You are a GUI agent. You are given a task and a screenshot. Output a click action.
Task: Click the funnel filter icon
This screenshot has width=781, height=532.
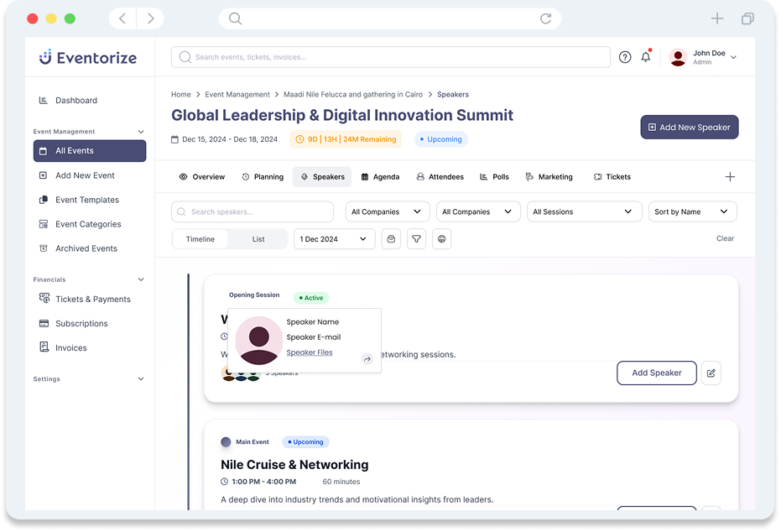(x=416, y=239)
